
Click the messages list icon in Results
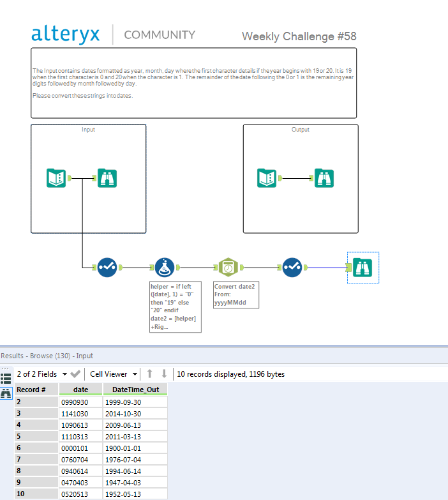click(6, 379)
